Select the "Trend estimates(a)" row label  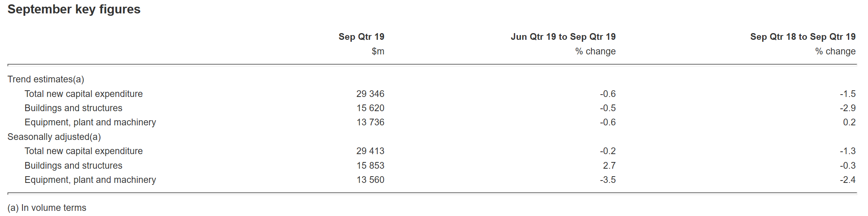46,79
